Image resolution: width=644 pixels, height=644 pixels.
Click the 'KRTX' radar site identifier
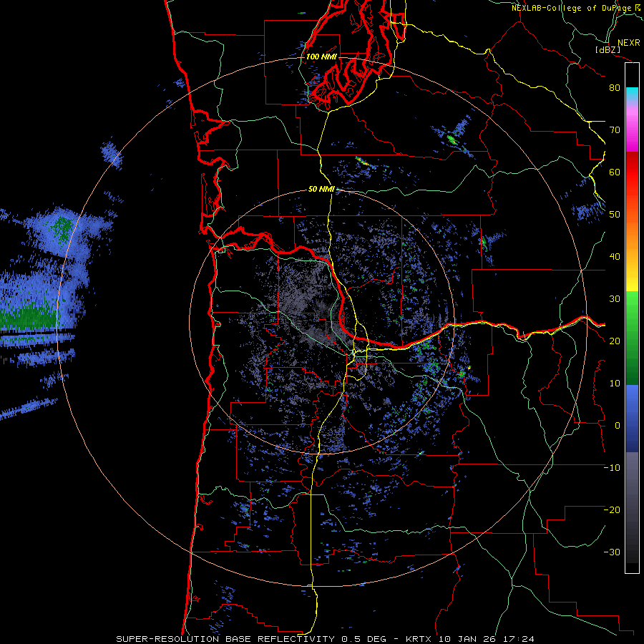419,639
